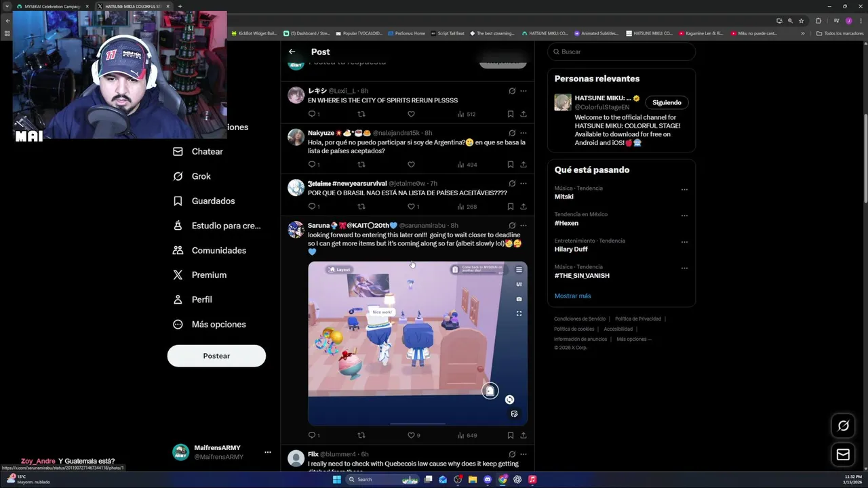Open options for #Hexen trend
Screen dimensions: 868x488
coord(684,216)
